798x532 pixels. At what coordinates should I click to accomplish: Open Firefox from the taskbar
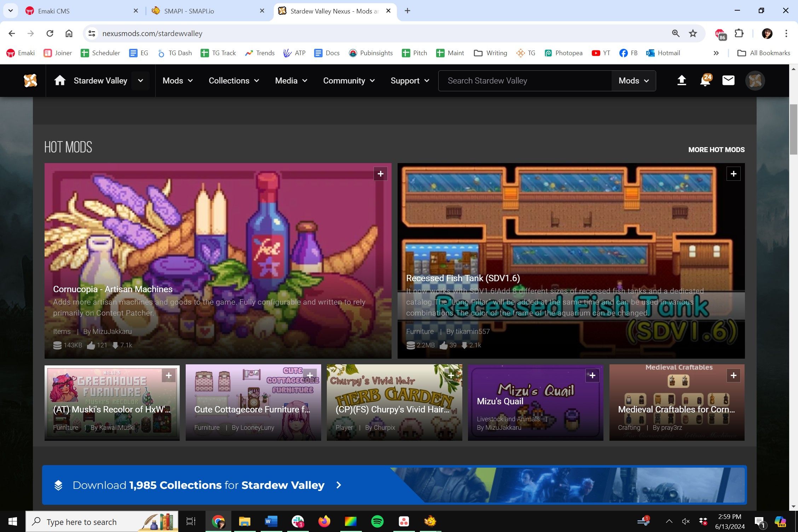[x=324, y=521]
